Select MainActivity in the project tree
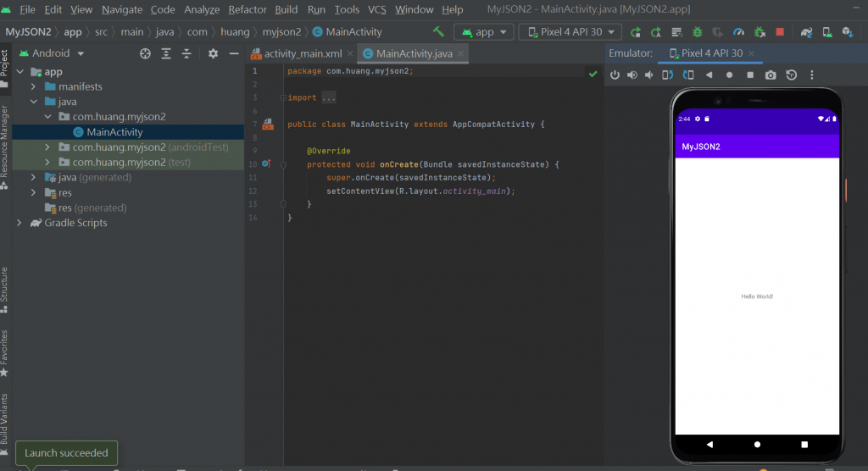 114,132
